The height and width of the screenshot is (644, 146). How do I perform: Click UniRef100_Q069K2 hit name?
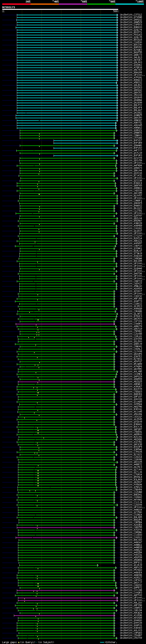[131, 65]
